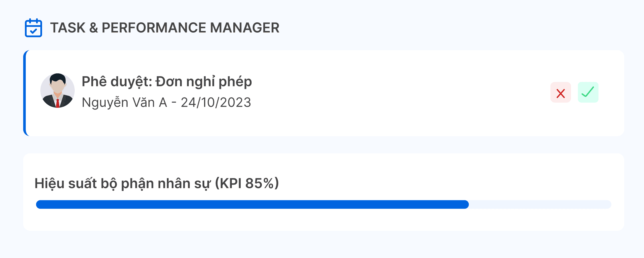
Task: Select the 'Nguyễn Văn A - 24/10/2023' subtitle
Action: [x=166, y=102]
